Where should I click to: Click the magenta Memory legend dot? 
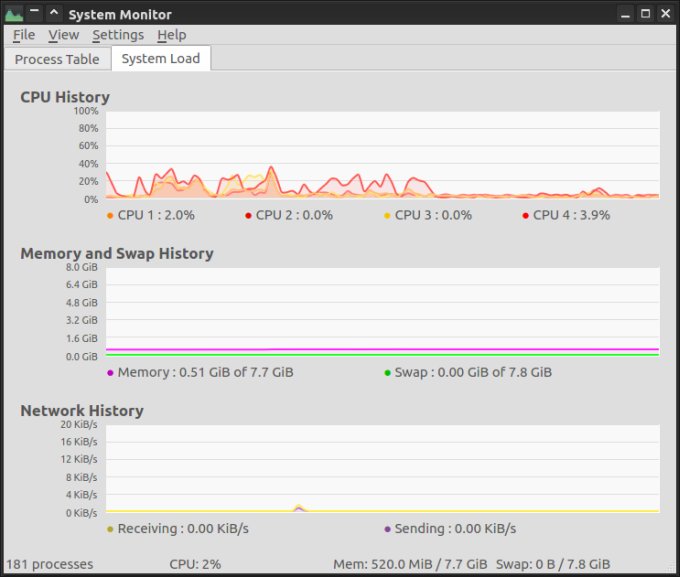(x=110, y=373)
